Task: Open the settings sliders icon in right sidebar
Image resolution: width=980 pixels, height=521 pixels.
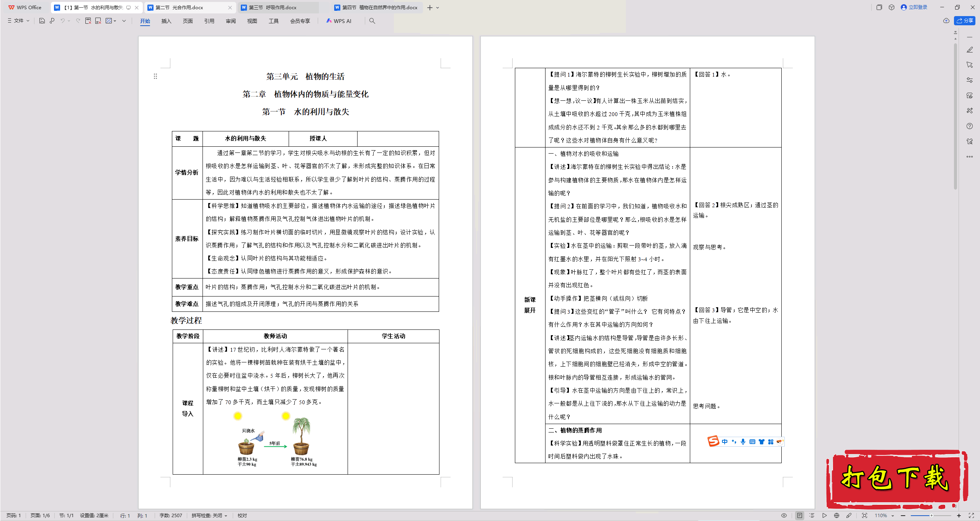Action: (970, 80)
